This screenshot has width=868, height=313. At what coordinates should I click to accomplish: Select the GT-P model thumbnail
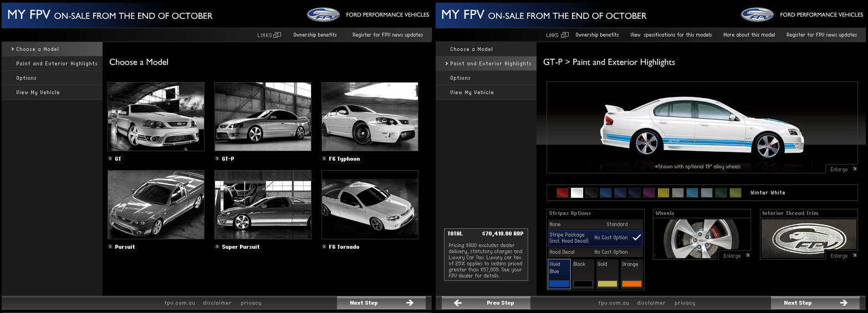coord(263,116)
